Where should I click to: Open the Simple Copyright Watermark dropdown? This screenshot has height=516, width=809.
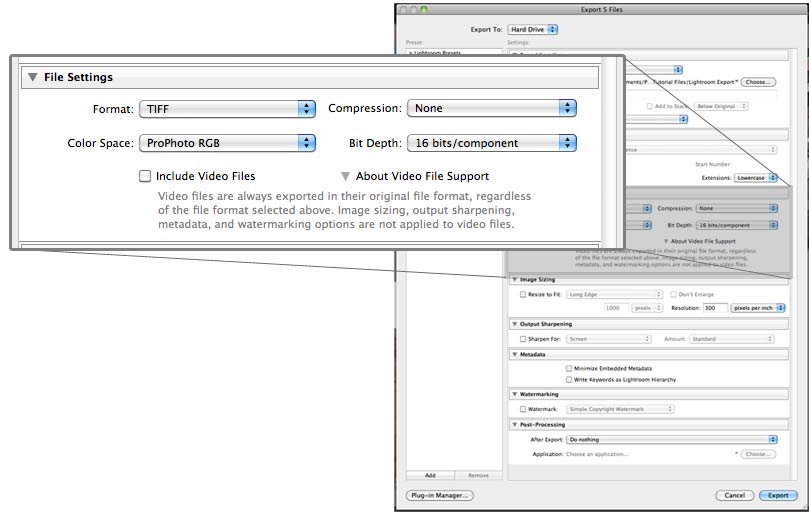(x=620, y=409)
